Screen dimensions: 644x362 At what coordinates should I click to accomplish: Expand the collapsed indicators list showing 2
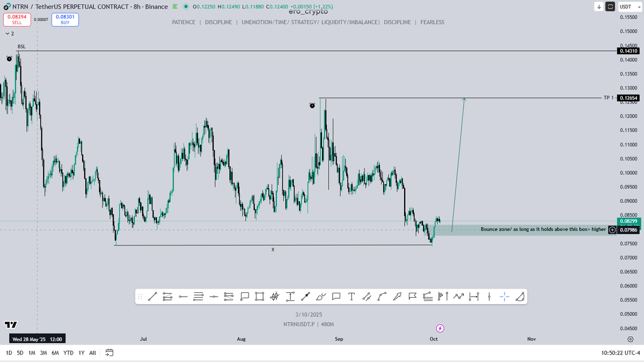tap(9, 33)
